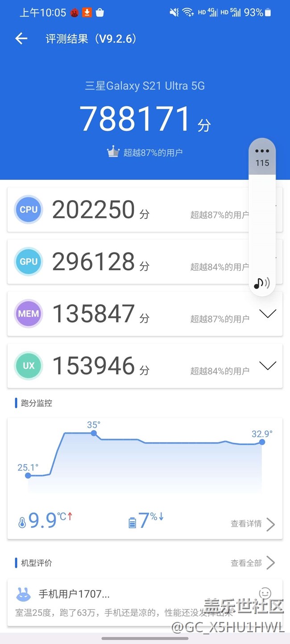The height and width of the screenshot is (644, 290).
Task: Open the review by 手机用户1707
Action: pos(74,594)
